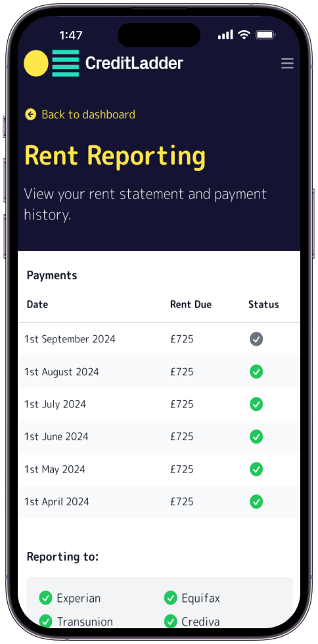Click grey pending status icon for September
318x644 pixels.
(256, 339)
